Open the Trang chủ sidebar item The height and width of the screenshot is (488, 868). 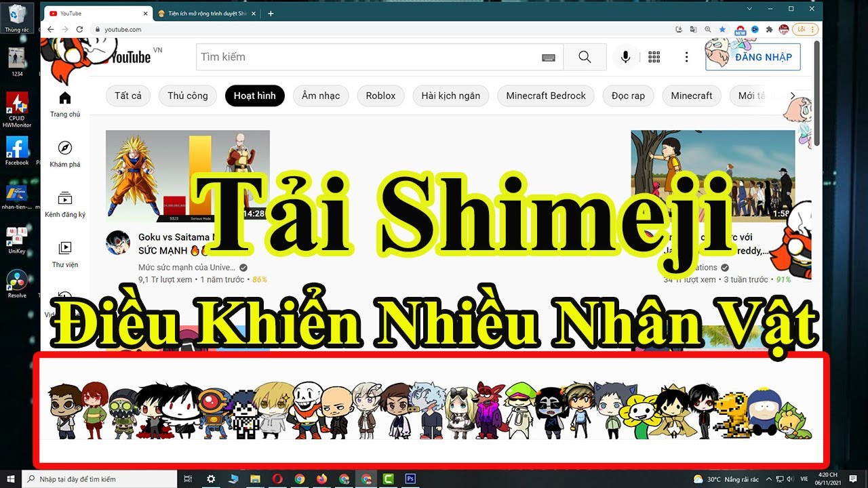[x=65, y=104]
